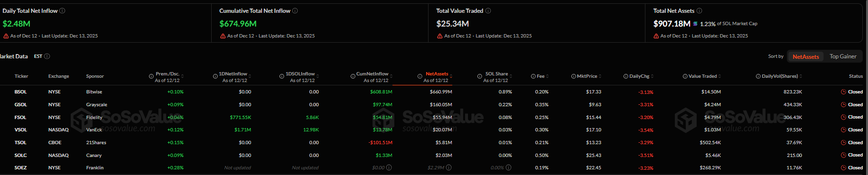
Task: Open the Cumulative Total Net Inflow info icon
Action: (295, 11)
